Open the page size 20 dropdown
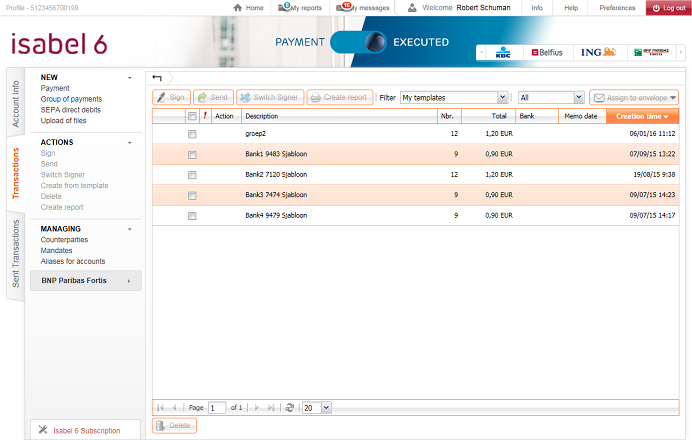The width and height of the screenshot is (692, 440). click(326, 407)
